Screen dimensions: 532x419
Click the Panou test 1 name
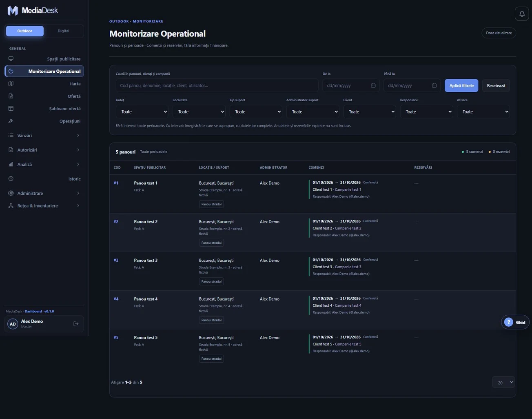coord(146,183)
